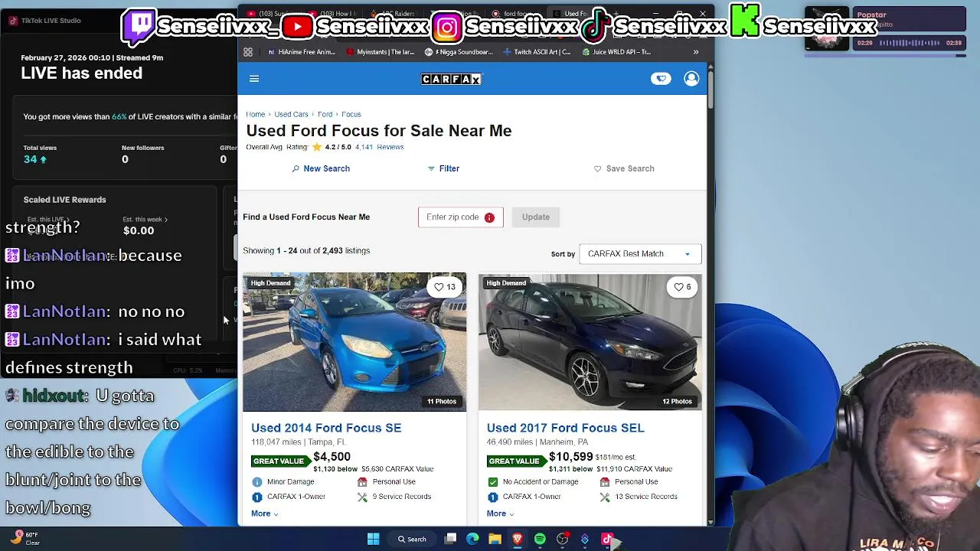Toggle Save Search
The height and width of the screenshot is (551, 980).
tap(624, 168)
